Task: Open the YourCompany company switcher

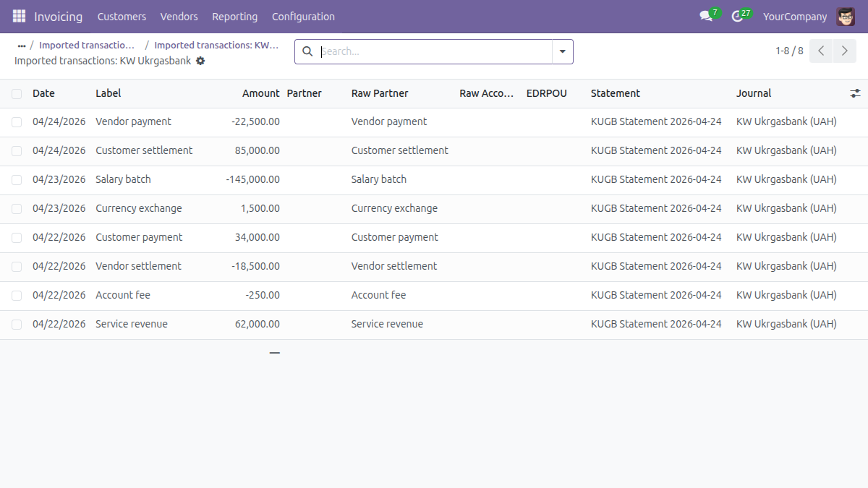Action: pos(795,16)
